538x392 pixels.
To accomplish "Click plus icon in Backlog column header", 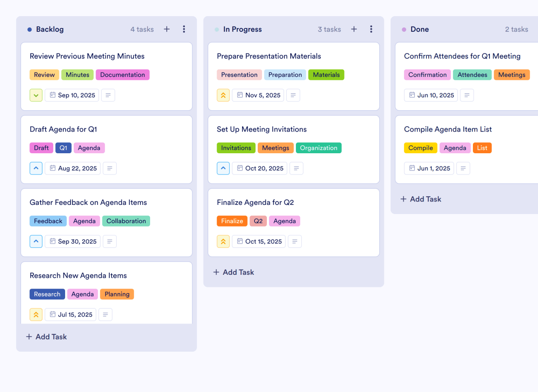I will (x=167, y=29).
